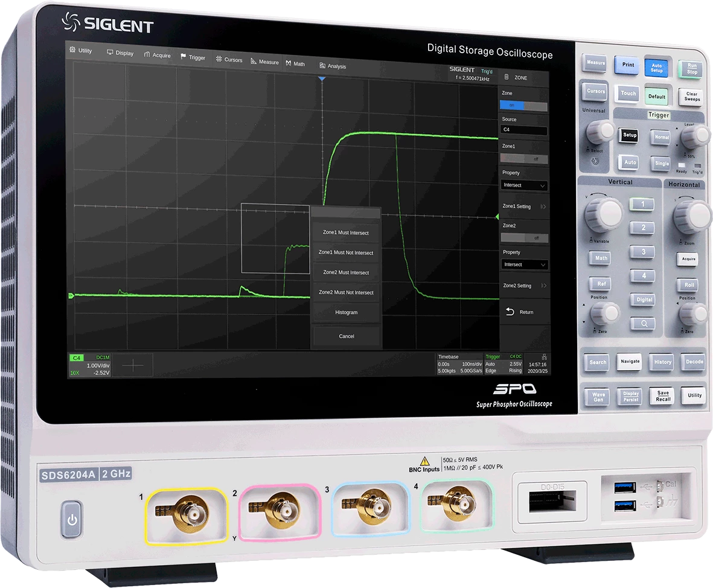Open the Zone2 Property Intersect dropdown
713x588 pixels.
(524, 264)
